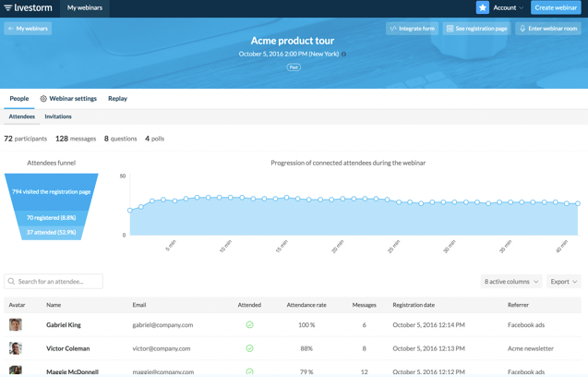This screenshot has height=377, width=588.
Task: Open the Export dropdown
Action: pos(563,282)
